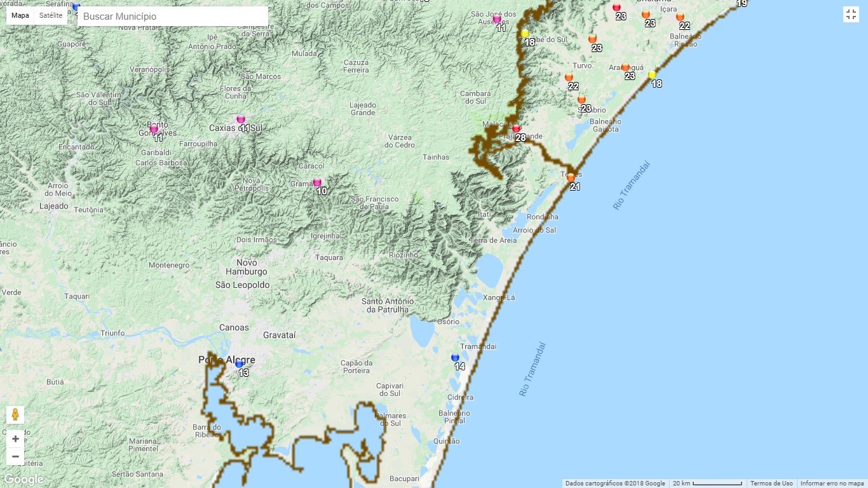Click the magenta marker at Caxias do Sul
This screenshot has height=488, width=868.
241,119
